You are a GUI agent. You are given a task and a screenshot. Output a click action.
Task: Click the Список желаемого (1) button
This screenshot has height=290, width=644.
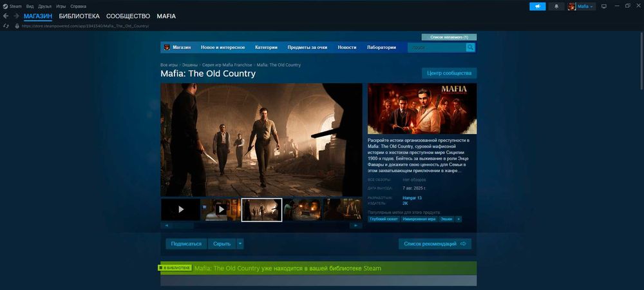449,37
